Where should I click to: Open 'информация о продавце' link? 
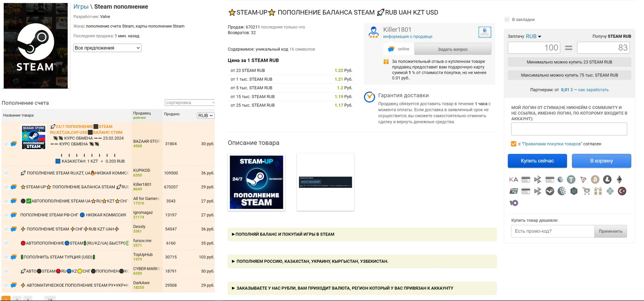tap(408, 36)
